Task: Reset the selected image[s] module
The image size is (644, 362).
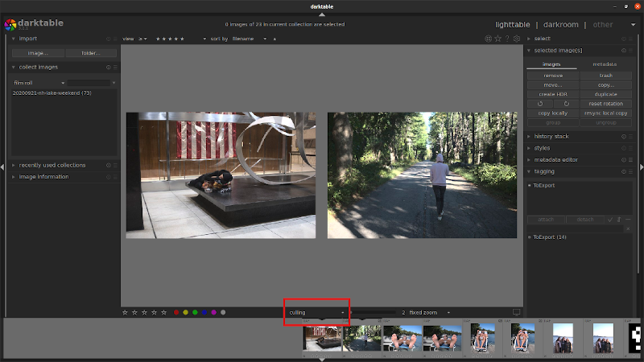Action: [624, 51]
